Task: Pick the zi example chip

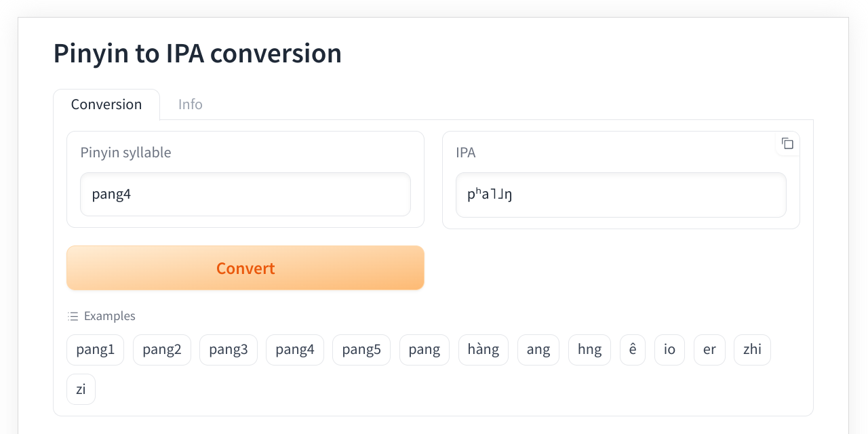Action: 81,389
